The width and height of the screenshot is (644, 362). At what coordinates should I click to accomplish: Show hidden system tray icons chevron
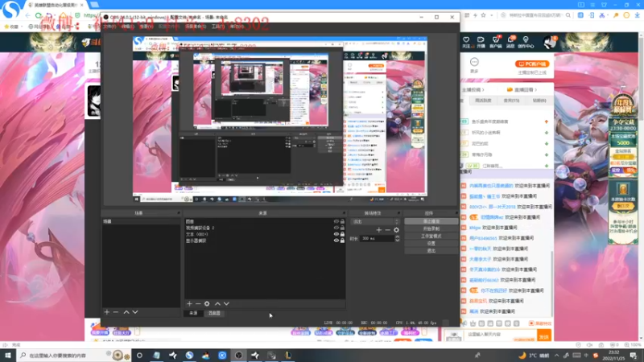coord(556,356)
